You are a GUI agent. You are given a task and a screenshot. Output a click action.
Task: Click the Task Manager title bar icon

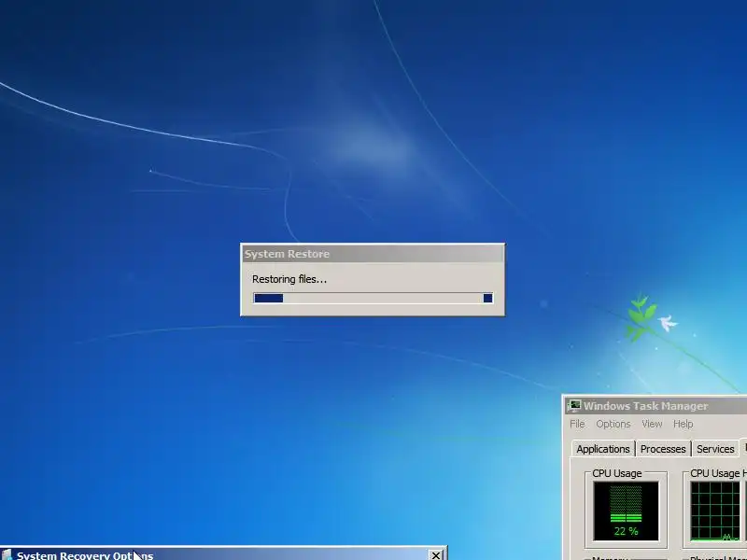(x=574, y=406)
